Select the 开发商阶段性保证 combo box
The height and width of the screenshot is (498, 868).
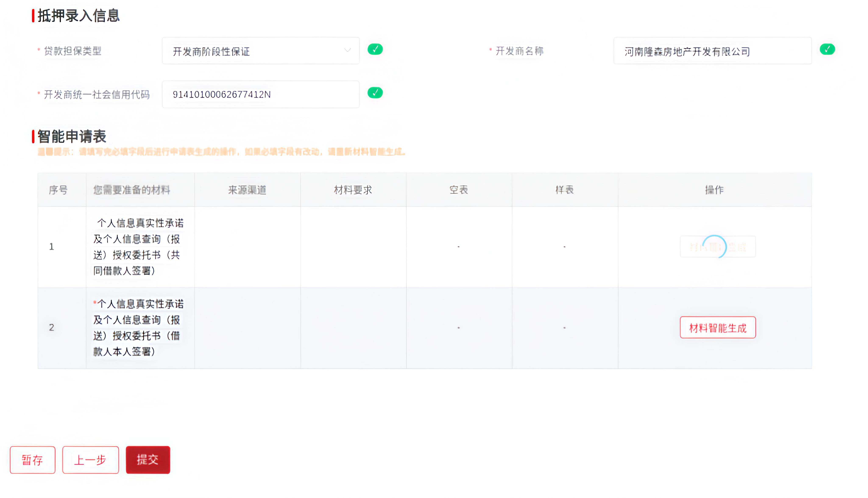click(x=253, y=51)
